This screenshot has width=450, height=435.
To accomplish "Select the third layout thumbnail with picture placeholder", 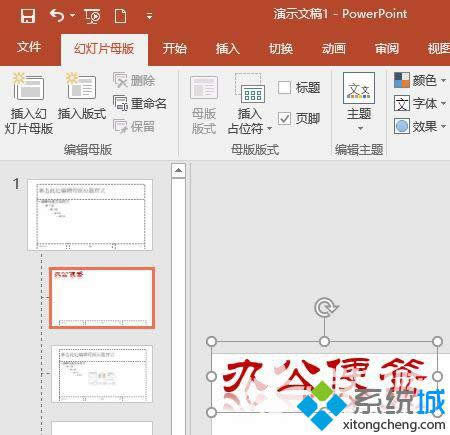I will (102, 374).
